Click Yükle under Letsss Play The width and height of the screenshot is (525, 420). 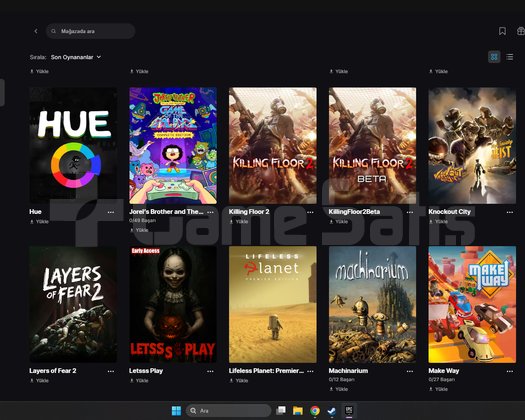pos(139,381)
